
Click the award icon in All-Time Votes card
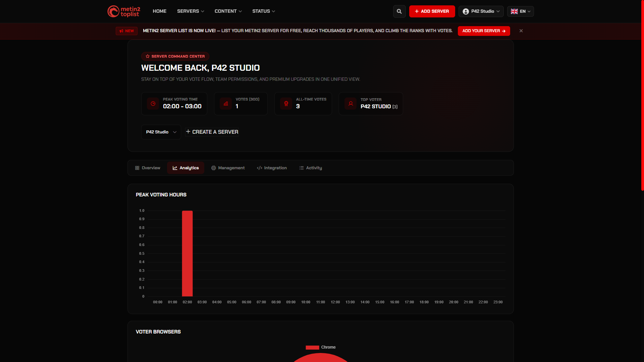(286, 104)
